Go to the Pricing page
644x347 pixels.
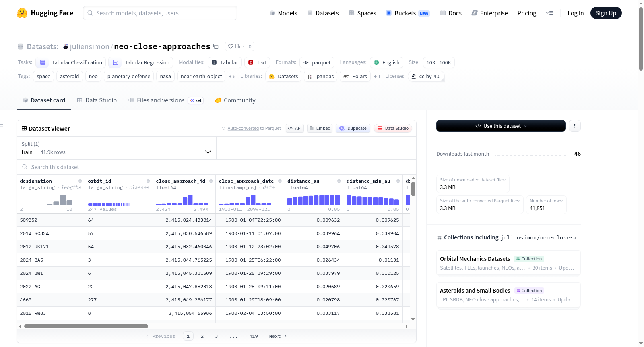point(527,13)
